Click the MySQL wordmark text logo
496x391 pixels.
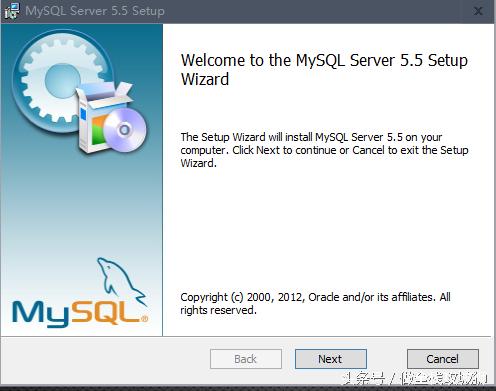[80, 313]
